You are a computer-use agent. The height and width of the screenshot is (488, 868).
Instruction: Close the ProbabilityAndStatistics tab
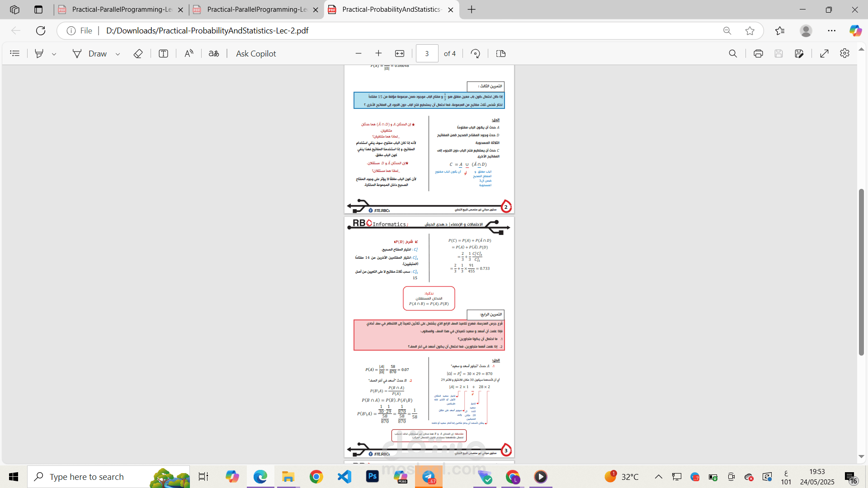point(451,9)
